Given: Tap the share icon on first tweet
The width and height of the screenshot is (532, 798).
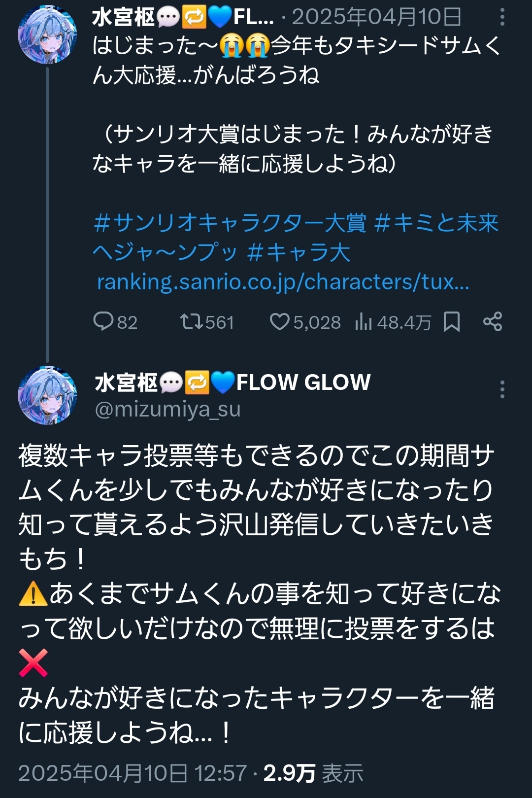Looking at the screenshot, I should pos(493,322).
